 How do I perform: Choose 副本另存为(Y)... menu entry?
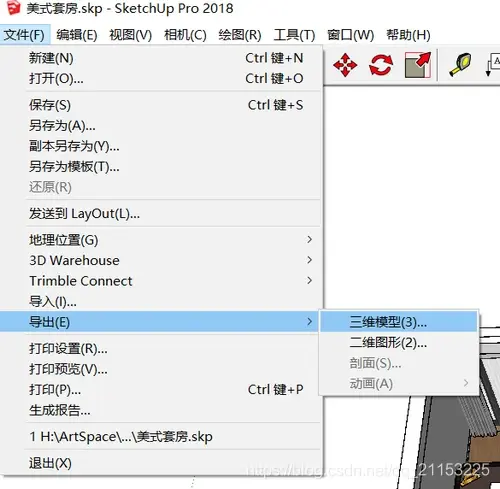161,146
